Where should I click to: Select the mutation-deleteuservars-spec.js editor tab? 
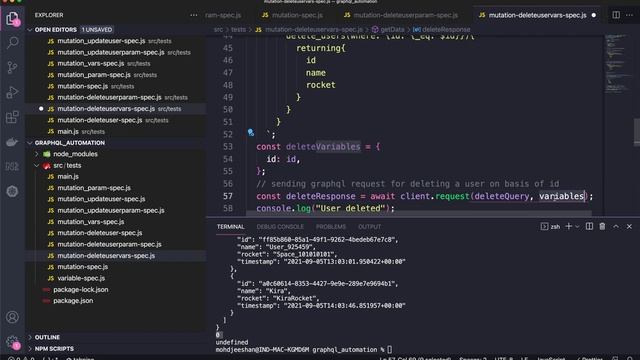537,15
